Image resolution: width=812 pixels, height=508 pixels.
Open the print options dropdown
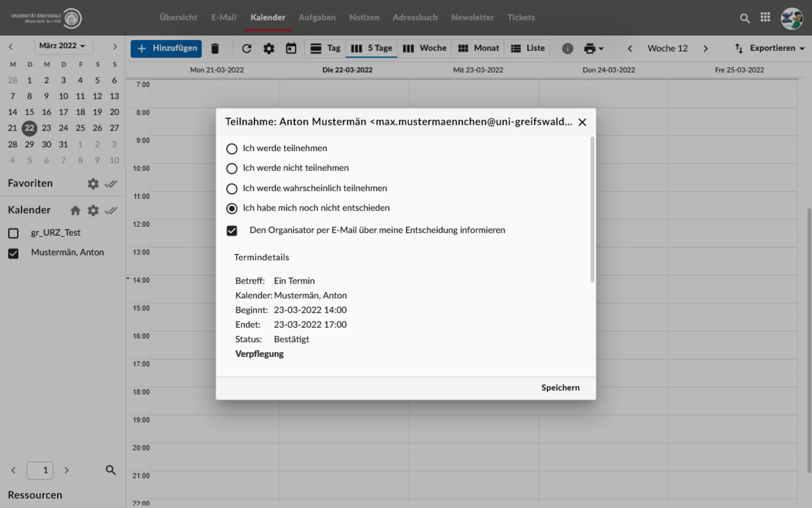coord(593,49)
